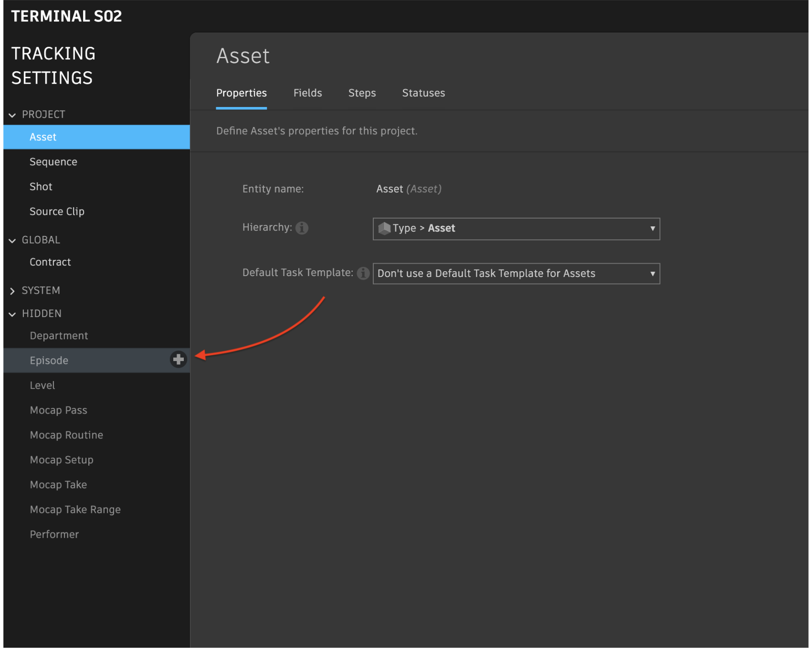Switch to the Fields tab
The image size is (812, 651).
tap(307, 93)
